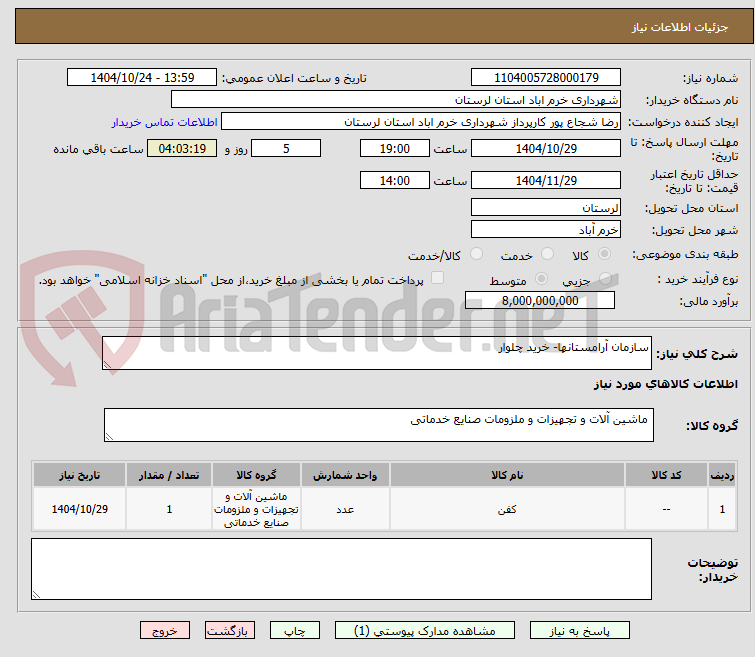Click the deadline time 19:00 field

[395, 148]
